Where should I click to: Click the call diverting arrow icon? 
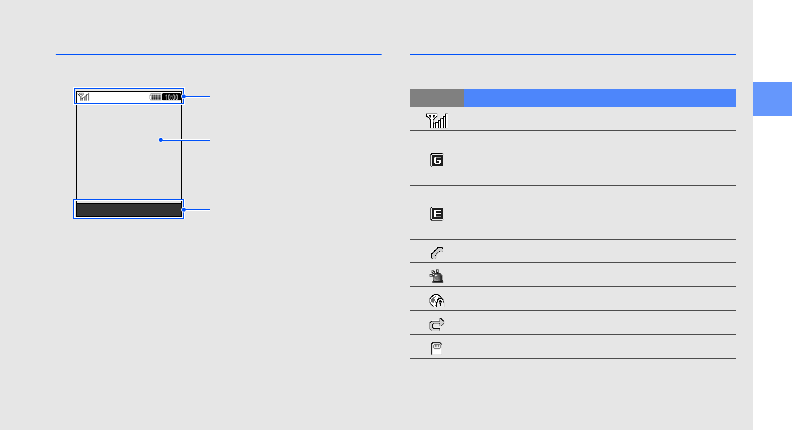tap(437, 323)
